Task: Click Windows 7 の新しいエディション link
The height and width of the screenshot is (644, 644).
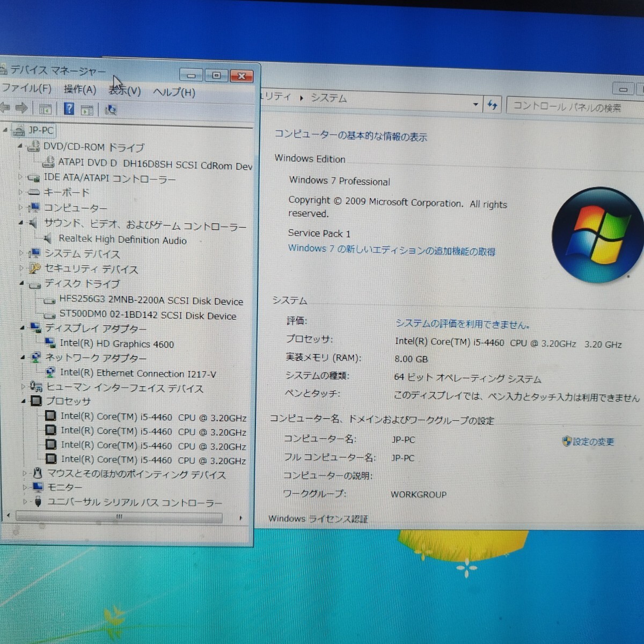Action: [392, 250]
